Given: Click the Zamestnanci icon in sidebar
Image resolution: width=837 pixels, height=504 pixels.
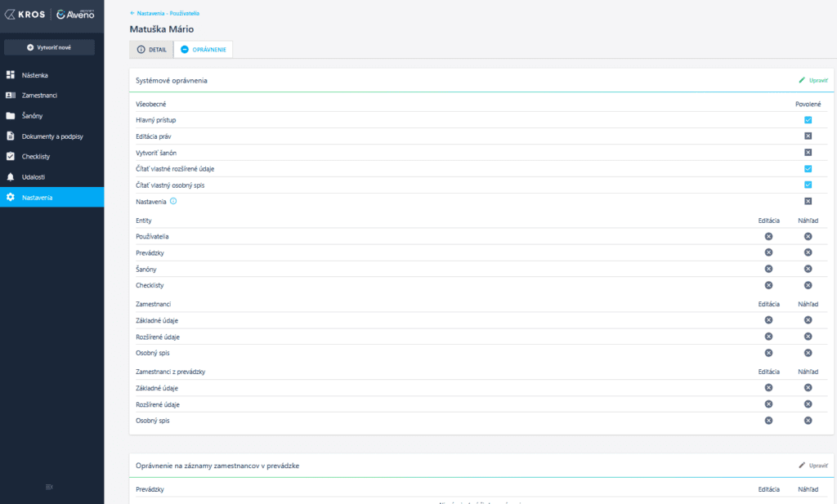Looking at the screenshot, I should point(11,96).
